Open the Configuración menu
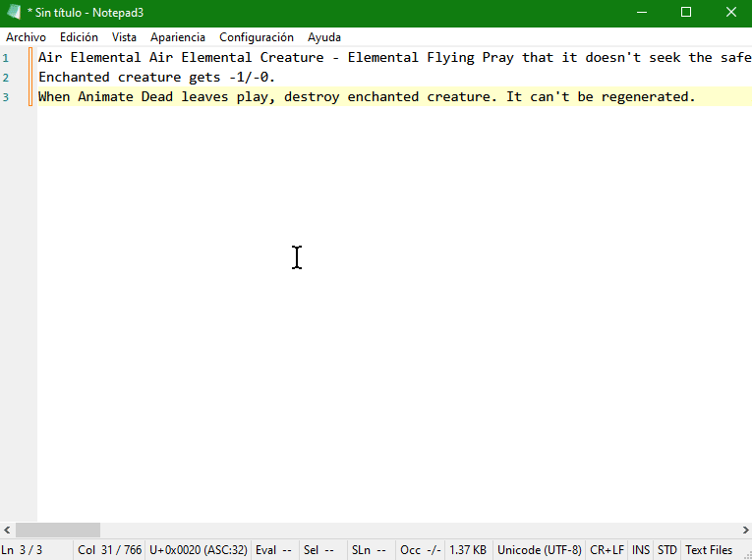Viewport: 752px width, 560px height. point(257,37)
